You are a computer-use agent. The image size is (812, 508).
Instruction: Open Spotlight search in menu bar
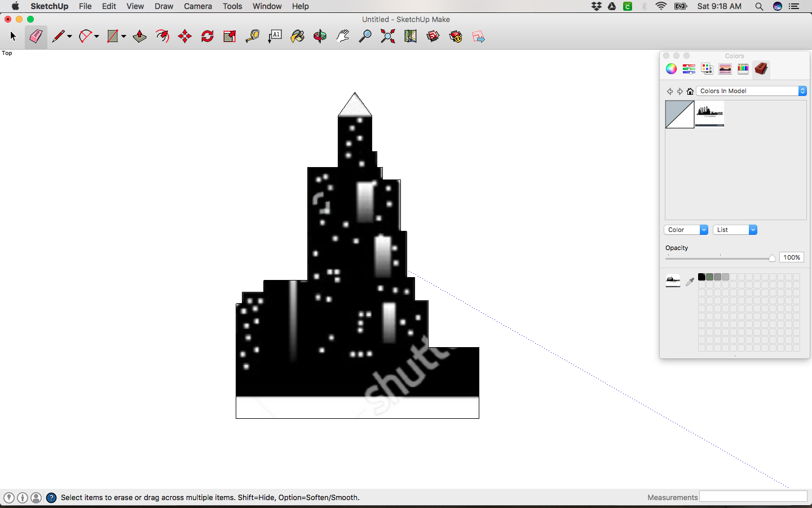[759, 6]
